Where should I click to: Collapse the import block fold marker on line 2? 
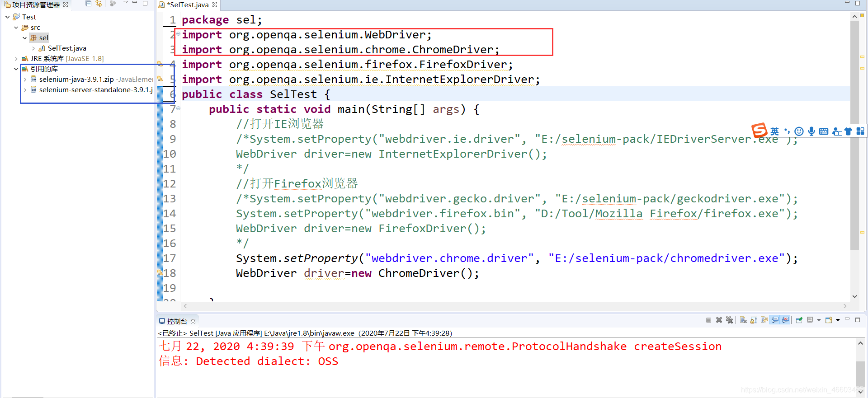pos(178,33)
